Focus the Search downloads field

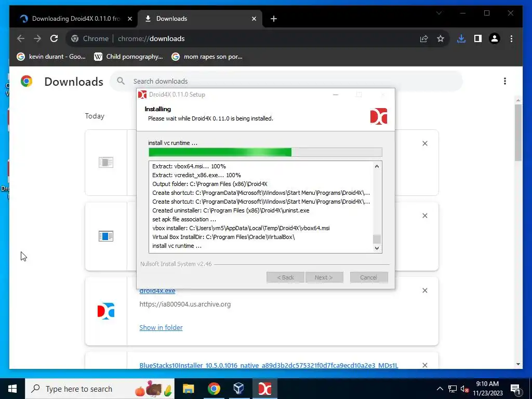(x=286, y=81)
